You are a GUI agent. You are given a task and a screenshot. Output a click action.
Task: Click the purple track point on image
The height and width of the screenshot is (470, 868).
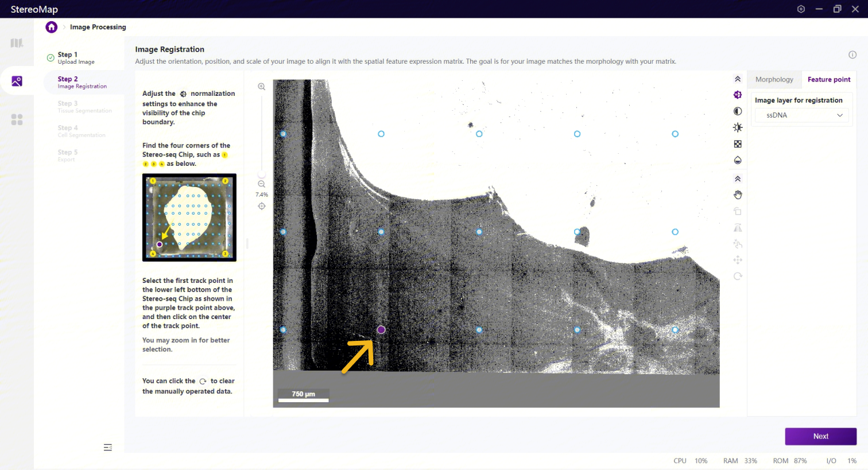pos(381,330)
